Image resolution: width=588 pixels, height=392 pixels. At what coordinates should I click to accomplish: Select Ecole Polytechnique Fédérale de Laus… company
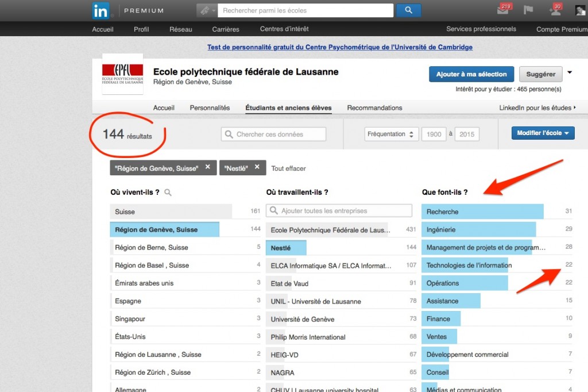coord(341,230)
